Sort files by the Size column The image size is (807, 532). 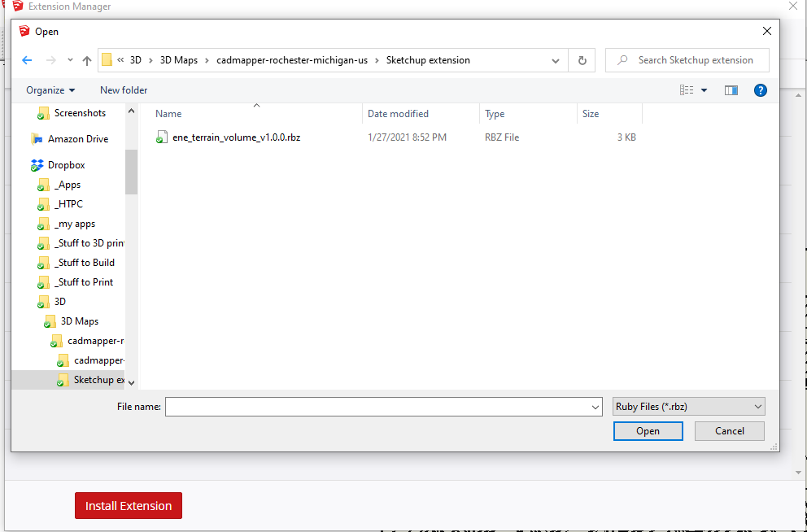pos(610,114)
